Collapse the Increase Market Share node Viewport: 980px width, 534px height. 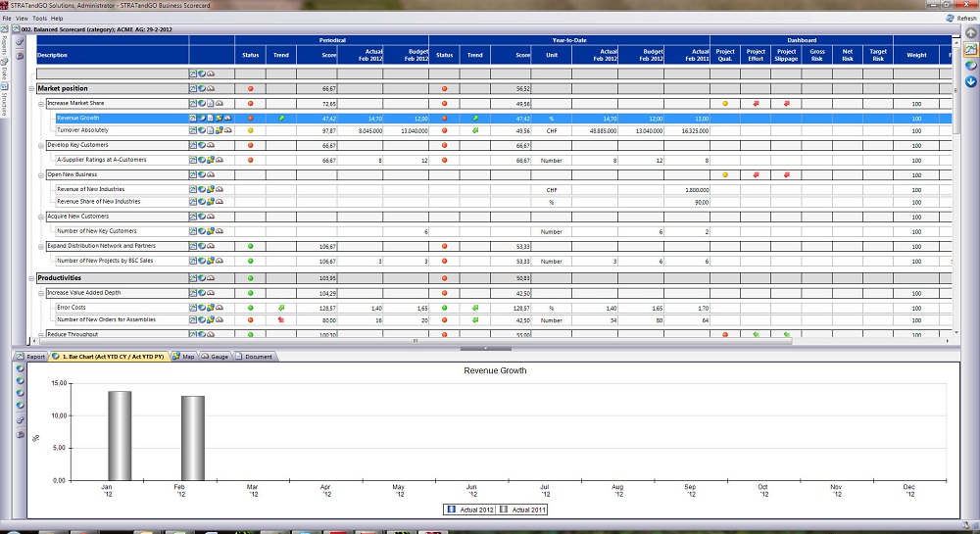click(41, 103)
